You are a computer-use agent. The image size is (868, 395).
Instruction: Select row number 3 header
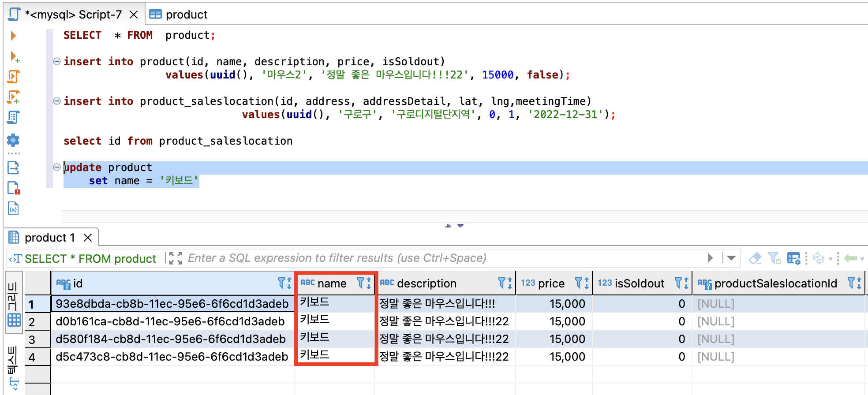pyautogui.click(x=38, y=339)
